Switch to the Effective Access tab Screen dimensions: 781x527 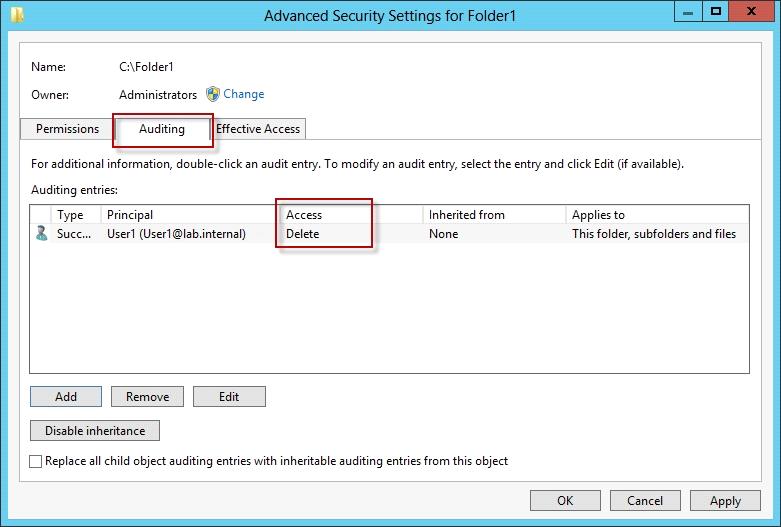tap(258, 129)
